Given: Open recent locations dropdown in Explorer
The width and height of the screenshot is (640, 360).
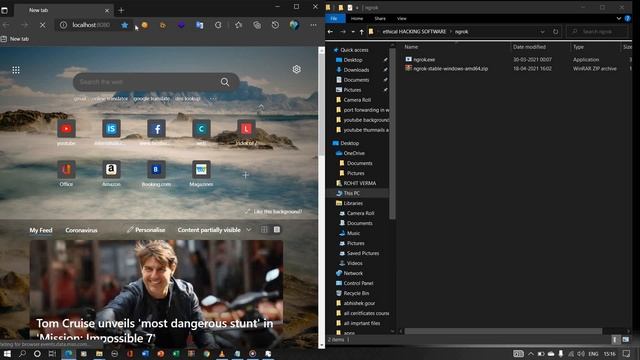Looking at the screenshot, I should tap(353, 32).
